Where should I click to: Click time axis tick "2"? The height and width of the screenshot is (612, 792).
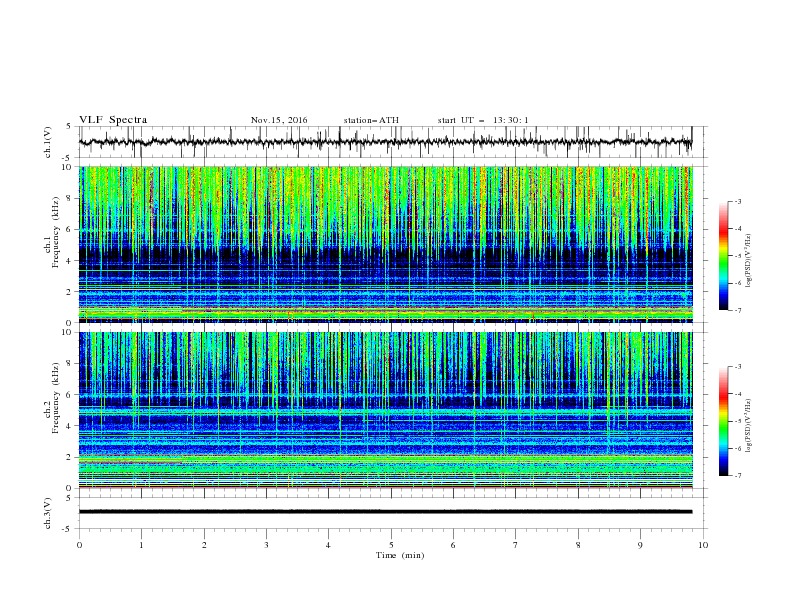204,545
